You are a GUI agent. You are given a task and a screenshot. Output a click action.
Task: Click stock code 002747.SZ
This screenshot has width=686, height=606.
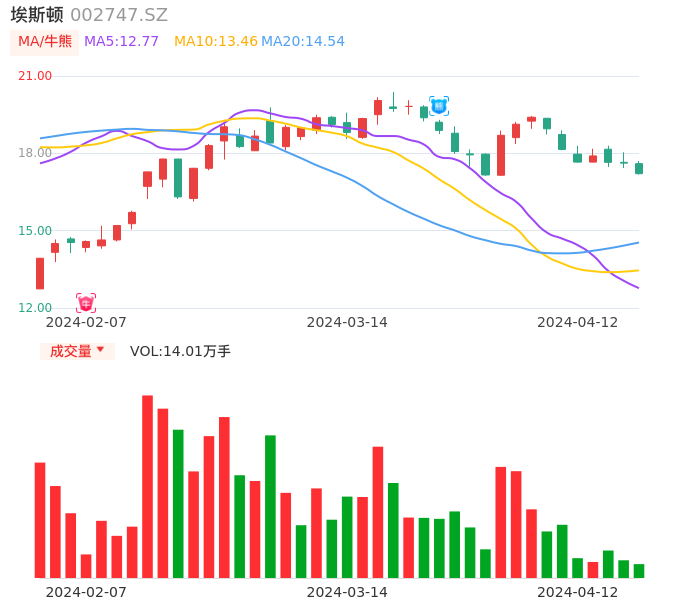pos(119,15)
